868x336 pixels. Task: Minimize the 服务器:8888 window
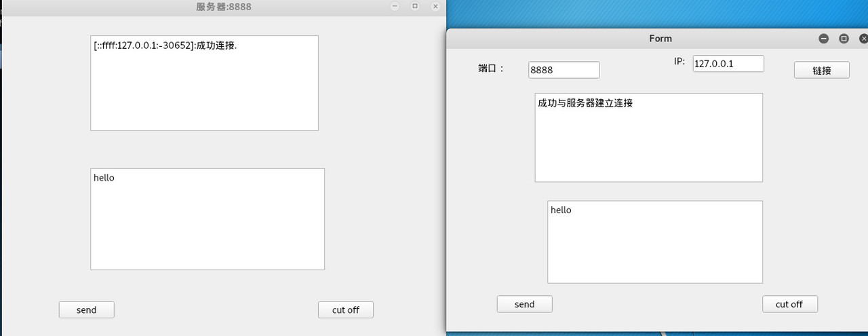coord(395,6)
